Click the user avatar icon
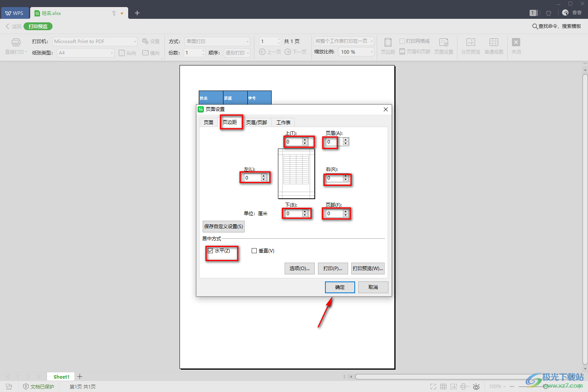The image size is (588, 392). click(x=565, y=13)
